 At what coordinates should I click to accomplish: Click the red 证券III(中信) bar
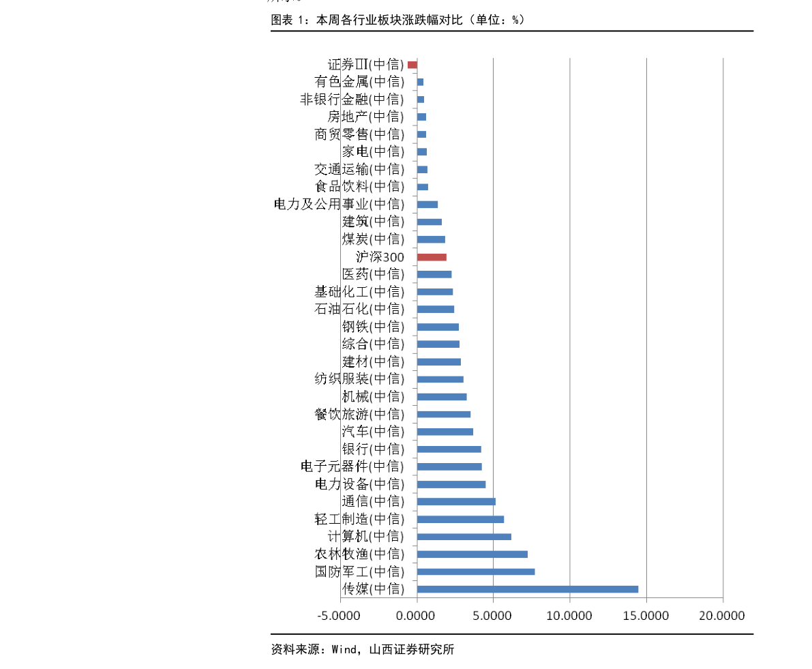pos(413,63)
